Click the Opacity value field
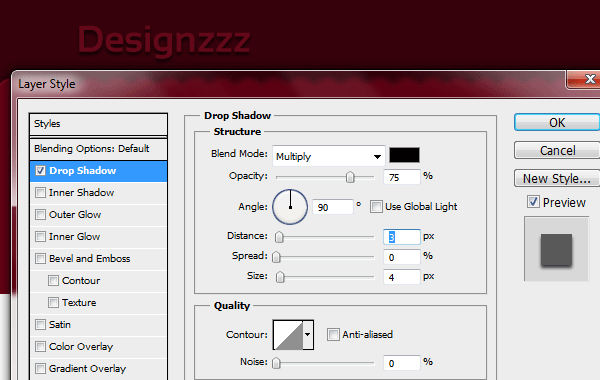 coord(402,177)
